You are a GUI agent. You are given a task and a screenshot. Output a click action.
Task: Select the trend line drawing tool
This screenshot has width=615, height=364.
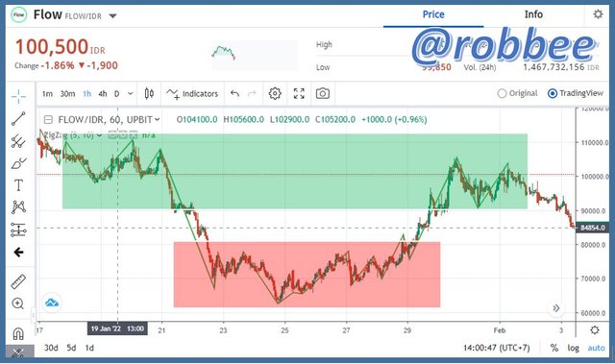18,118
